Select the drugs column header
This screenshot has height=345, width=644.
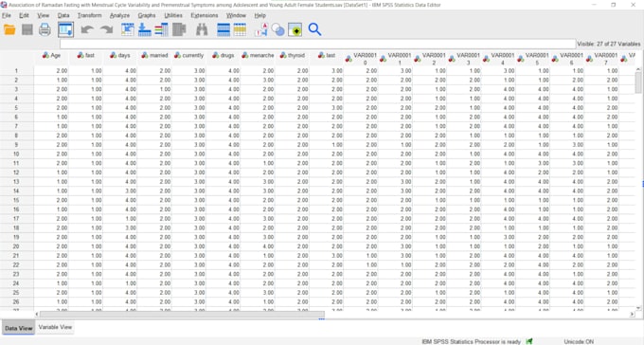[224, 56]
